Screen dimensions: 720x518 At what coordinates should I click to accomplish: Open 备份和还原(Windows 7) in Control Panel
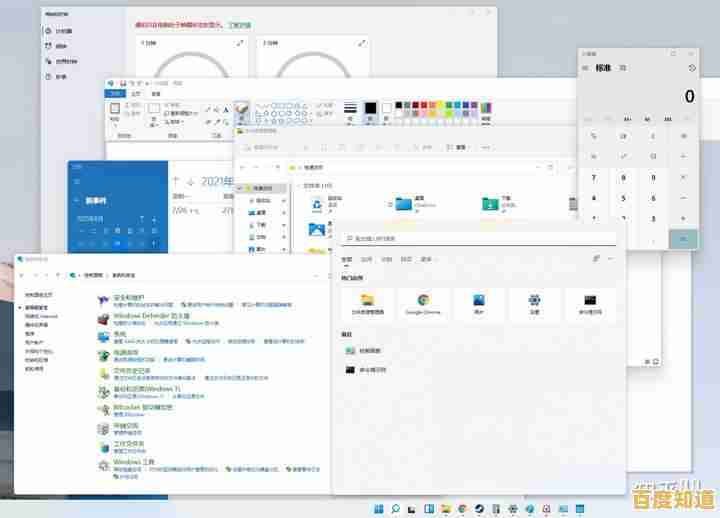147,389
